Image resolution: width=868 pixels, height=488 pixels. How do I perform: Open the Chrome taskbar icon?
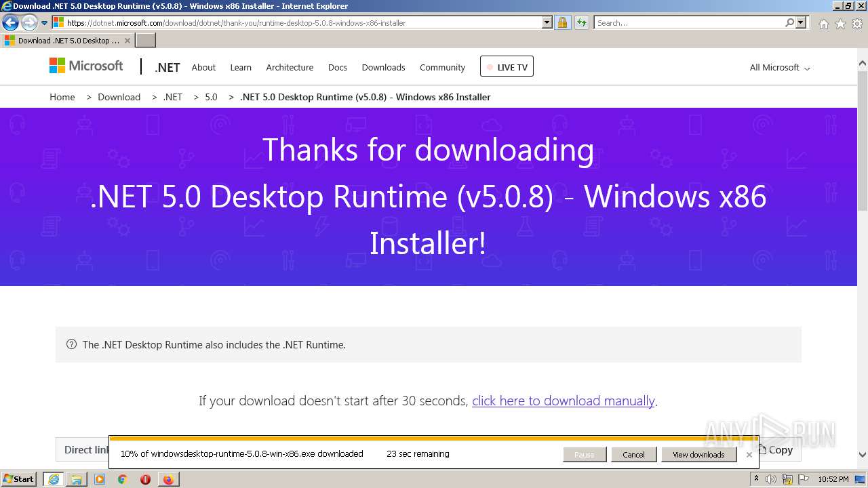coord(123,479)
